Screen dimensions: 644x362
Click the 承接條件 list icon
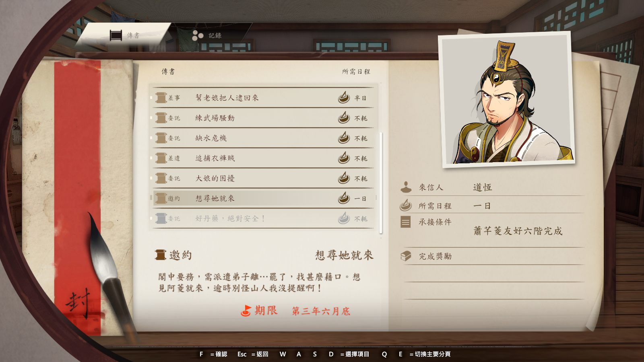click(406, 222)
